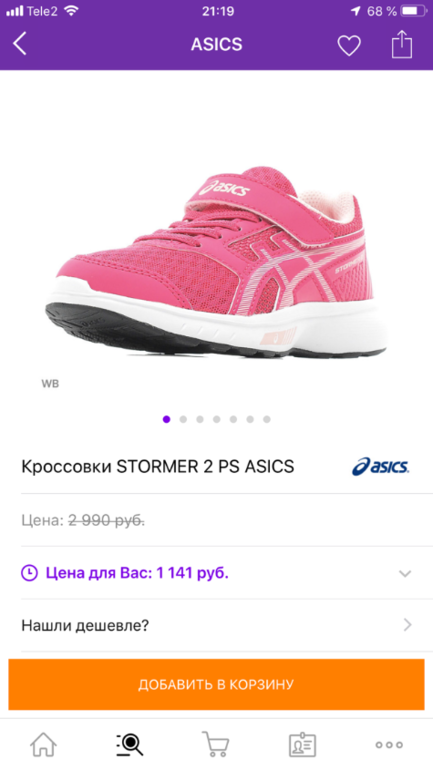Open the catalog search tab icon
The image size is (433, 770).
(130, 744)
